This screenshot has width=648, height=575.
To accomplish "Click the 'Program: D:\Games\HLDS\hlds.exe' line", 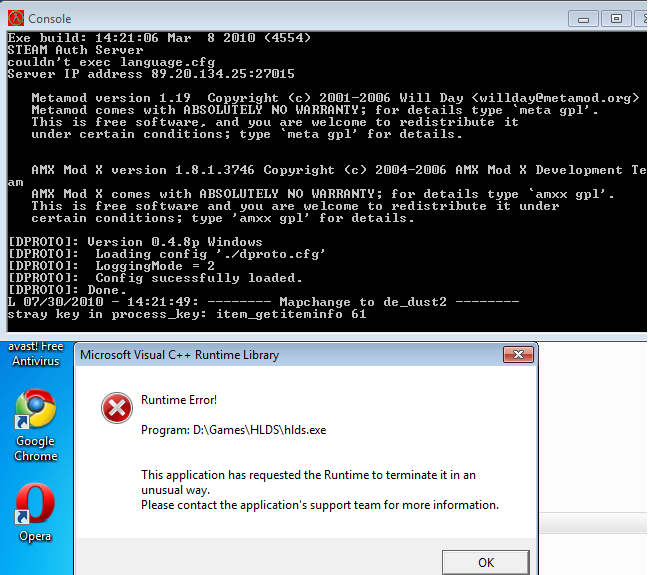I will tap(233, 430).
